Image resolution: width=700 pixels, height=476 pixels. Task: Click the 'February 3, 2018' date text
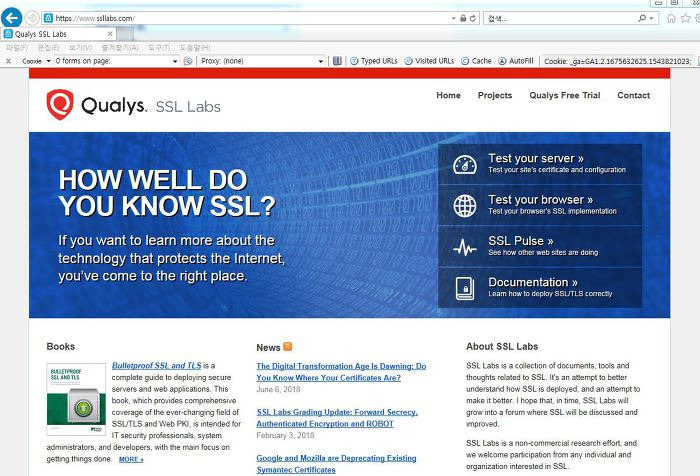[285, 435]
